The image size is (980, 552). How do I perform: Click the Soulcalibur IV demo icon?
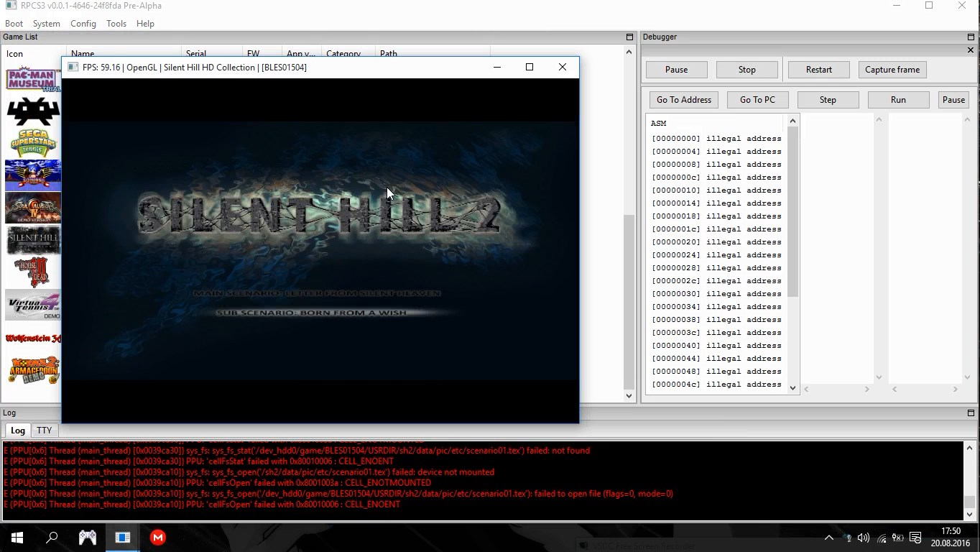[32, 208]
